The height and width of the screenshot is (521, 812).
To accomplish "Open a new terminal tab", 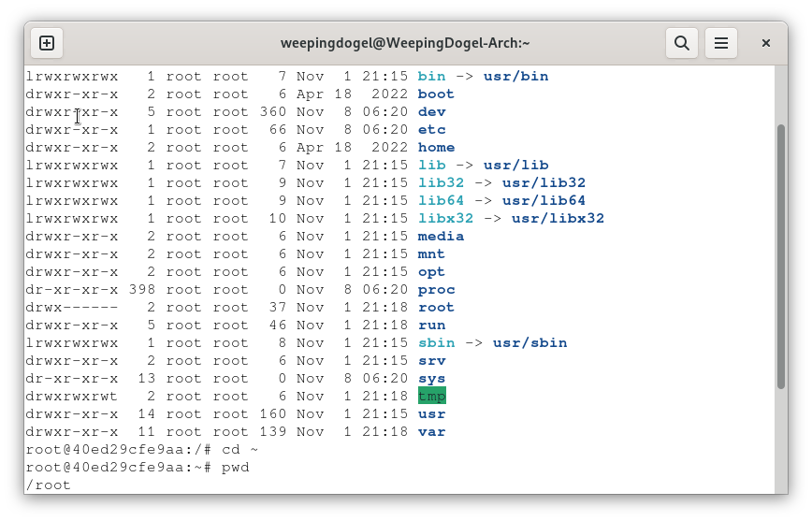I will coord(47,43).
